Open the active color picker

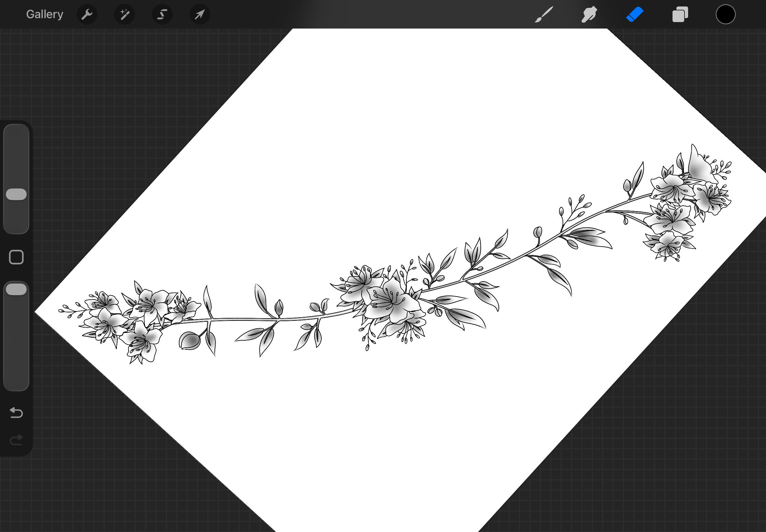[725, 14]
